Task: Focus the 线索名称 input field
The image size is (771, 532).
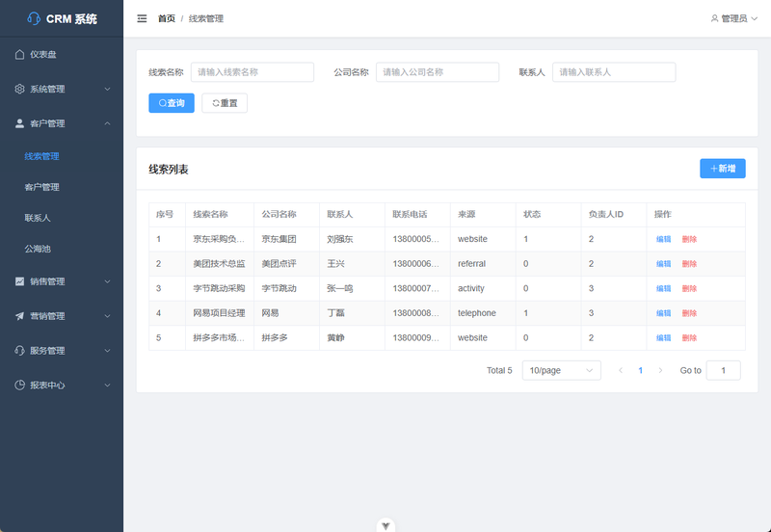Action: coord(253,72)
